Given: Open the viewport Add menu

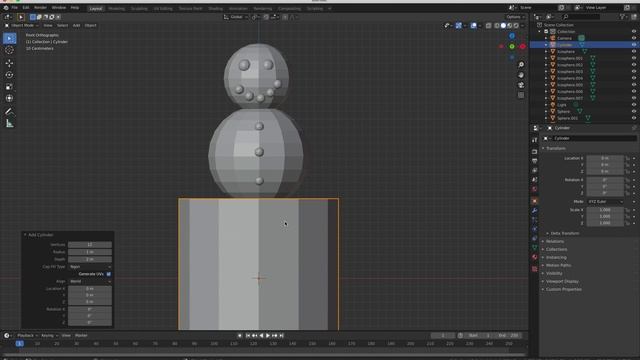Looking at the screenshot, I should click(x=76, y=25).
